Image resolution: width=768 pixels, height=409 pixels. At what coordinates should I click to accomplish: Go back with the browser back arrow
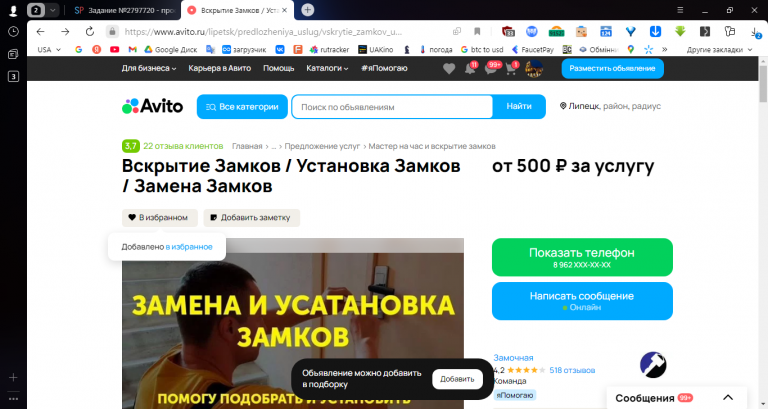pyautogui.click(x=40, y=31)
